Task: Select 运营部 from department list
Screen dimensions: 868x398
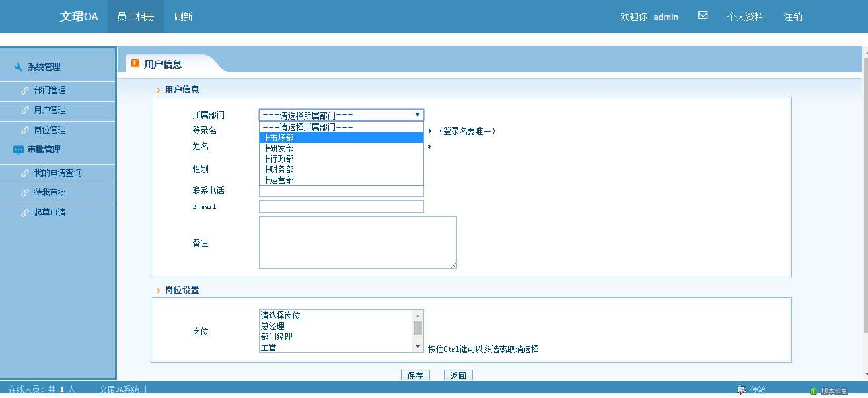Action: tap(342, 180)
